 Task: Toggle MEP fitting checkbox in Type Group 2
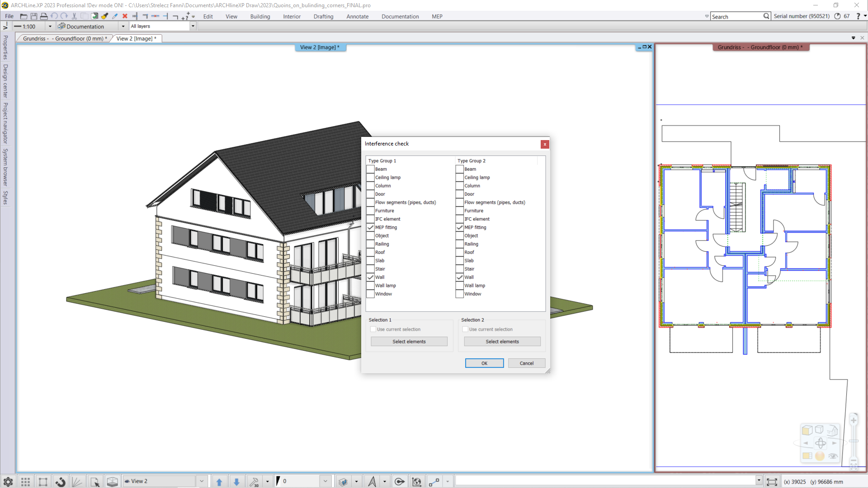click(x=460, y=227)
